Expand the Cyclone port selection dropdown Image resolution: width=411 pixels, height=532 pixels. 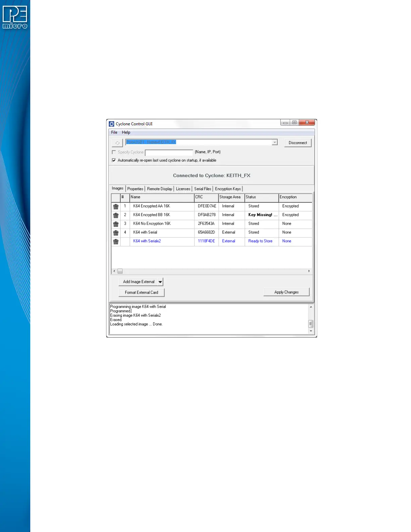[274, 142]
